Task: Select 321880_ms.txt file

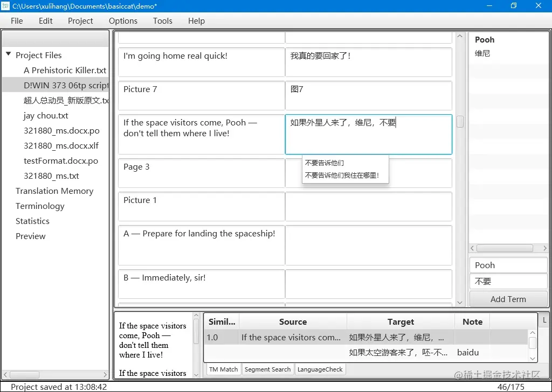Action: (x=51, y=176)
